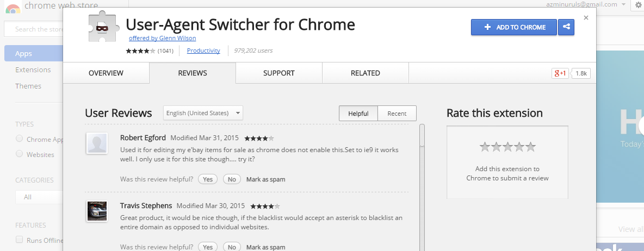644x251 pixels.
Task: Click the Google +1 button
Action: coord(560,73)
